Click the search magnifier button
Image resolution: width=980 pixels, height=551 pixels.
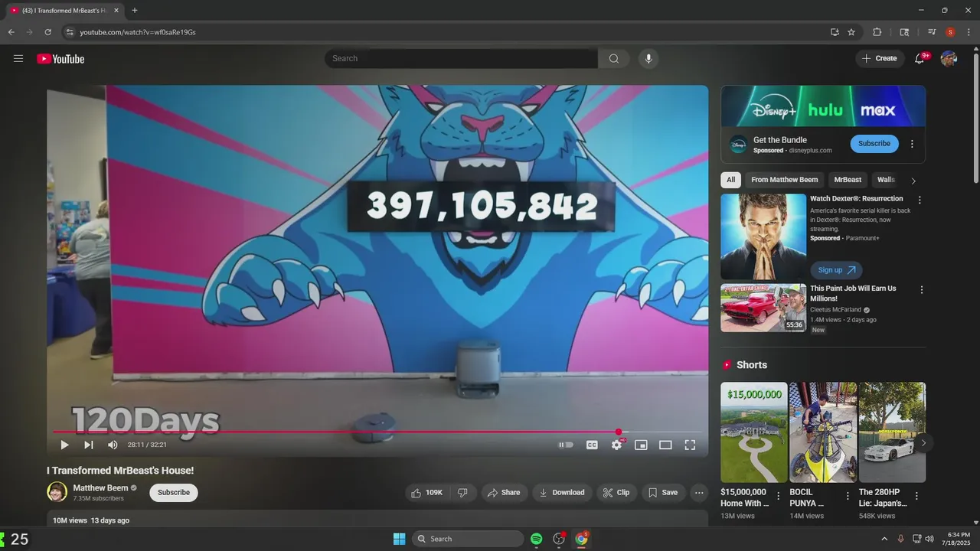click(613, 59)
